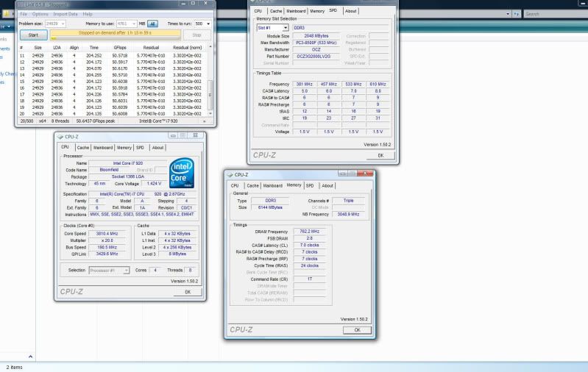Expand the Times to run dropdown
The width and height of the screenshot is (588, 372).
[x=208, y=24]
